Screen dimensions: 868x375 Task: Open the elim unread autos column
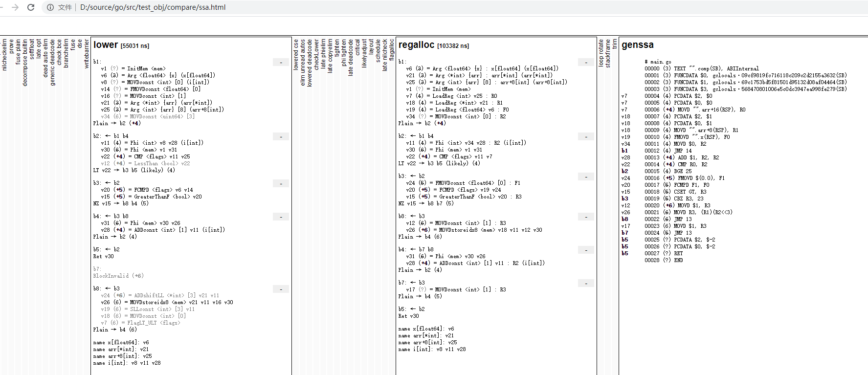[x=303, y=63]
